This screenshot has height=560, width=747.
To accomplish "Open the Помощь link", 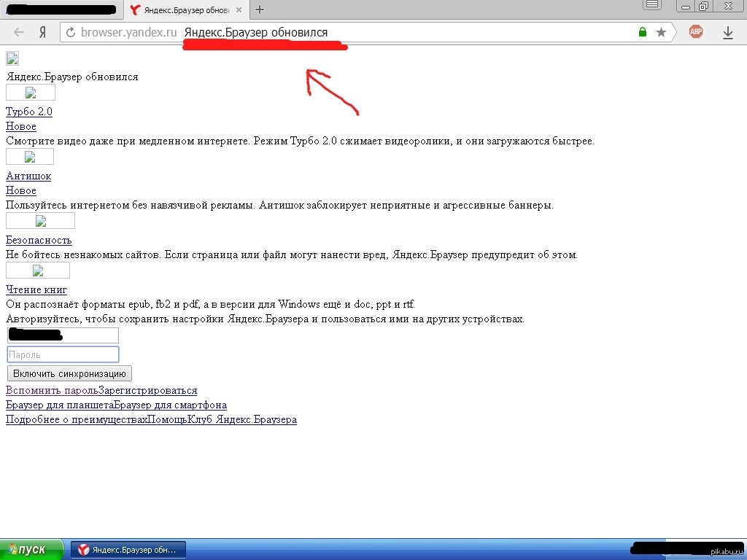I will point(167,419).
